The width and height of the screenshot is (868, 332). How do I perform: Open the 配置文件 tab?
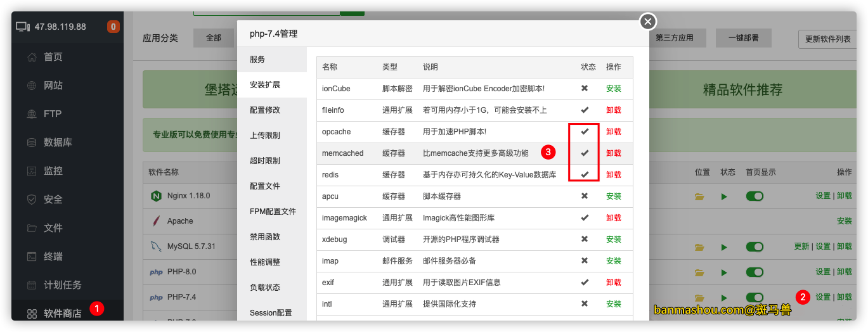[x=272, y=186]
